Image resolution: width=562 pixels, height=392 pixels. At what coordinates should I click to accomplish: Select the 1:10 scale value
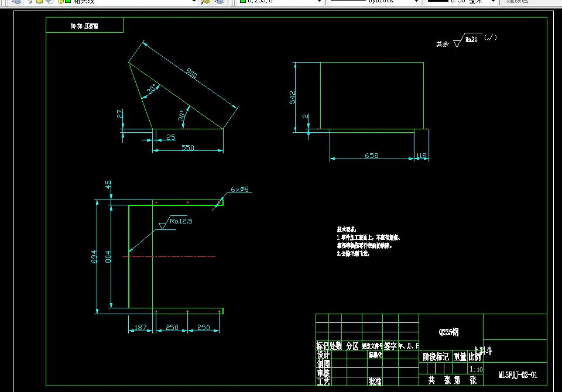coord(476,369)
